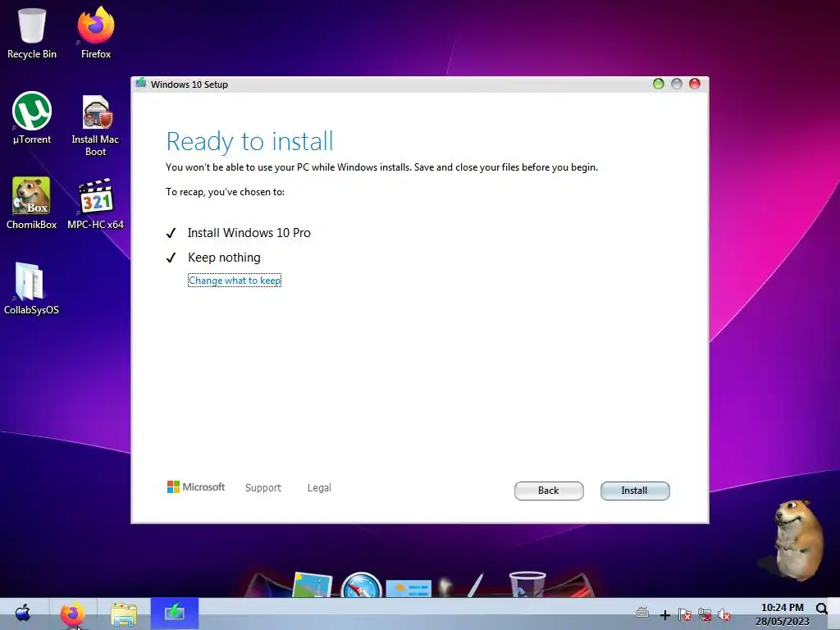Click the Microsoft logo in the setup window
Viewport: 840px width, 630px height.
[x=196, y=487]
